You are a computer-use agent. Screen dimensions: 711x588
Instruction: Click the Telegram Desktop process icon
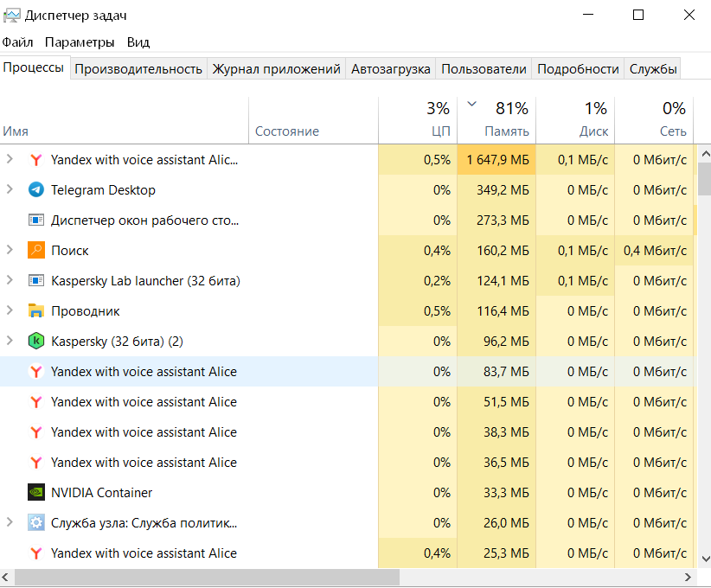point(36,190)
